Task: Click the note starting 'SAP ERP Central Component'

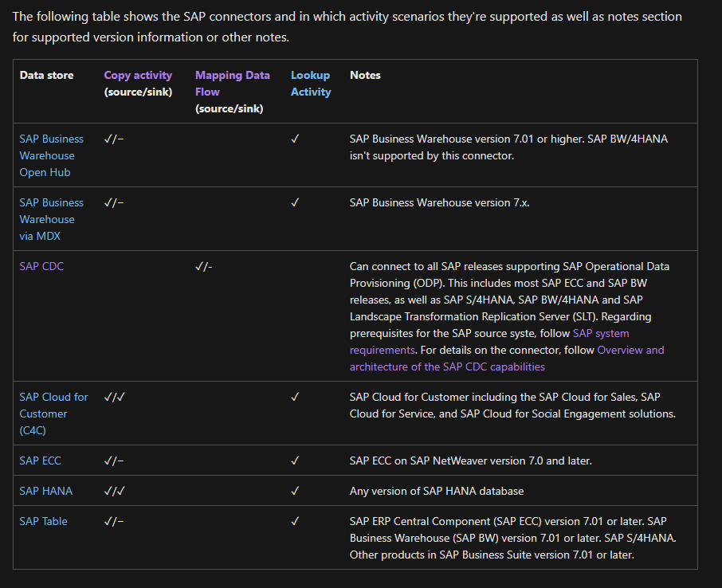Action: [512, 538]
